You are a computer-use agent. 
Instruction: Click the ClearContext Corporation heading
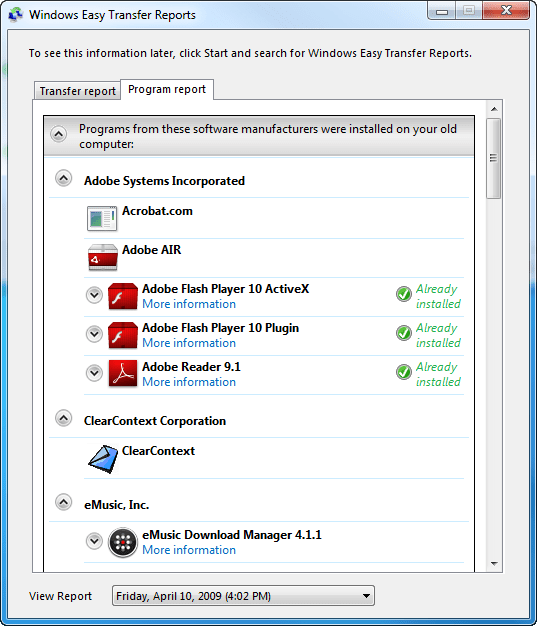tap(155, 421)
